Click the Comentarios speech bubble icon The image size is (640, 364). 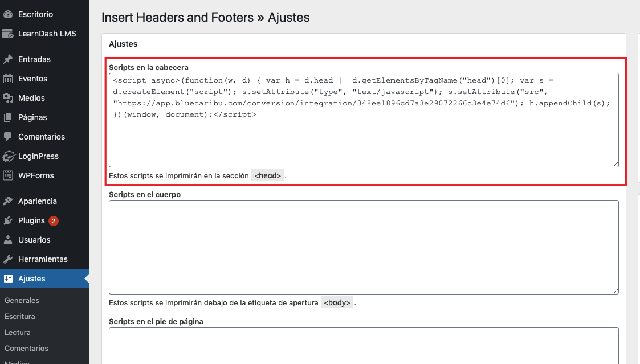tap(8, 137)
